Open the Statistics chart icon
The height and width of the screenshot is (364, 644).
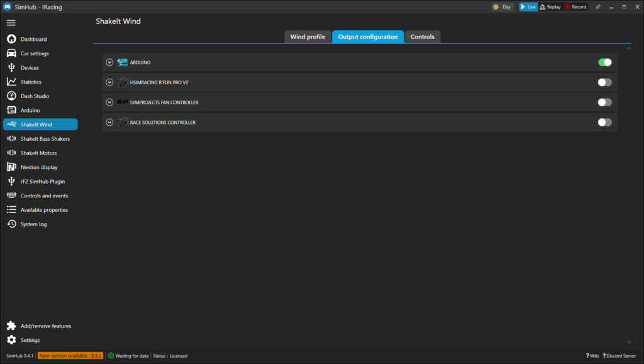pos(11,82)
